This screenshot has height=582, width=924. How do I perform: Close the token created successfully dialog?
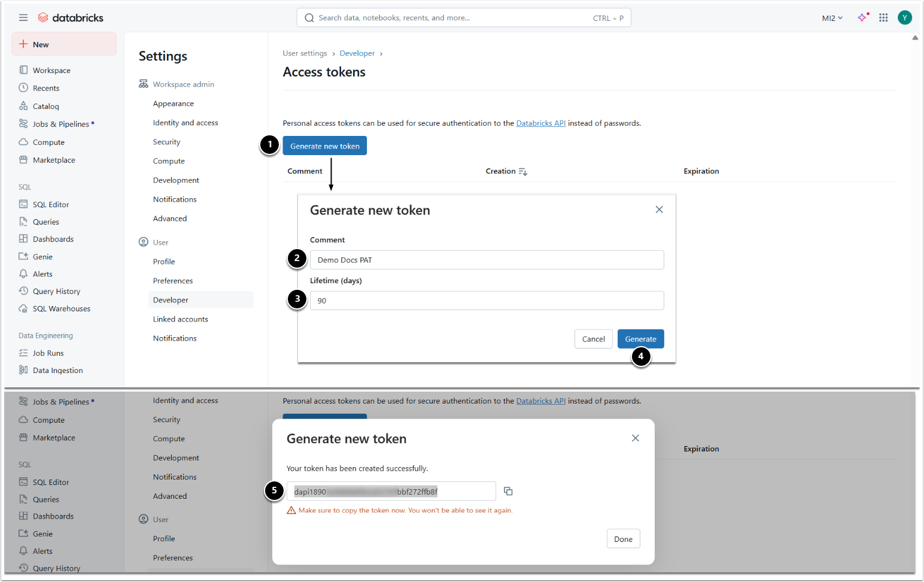pyautogui.click(x=636, y=438)
